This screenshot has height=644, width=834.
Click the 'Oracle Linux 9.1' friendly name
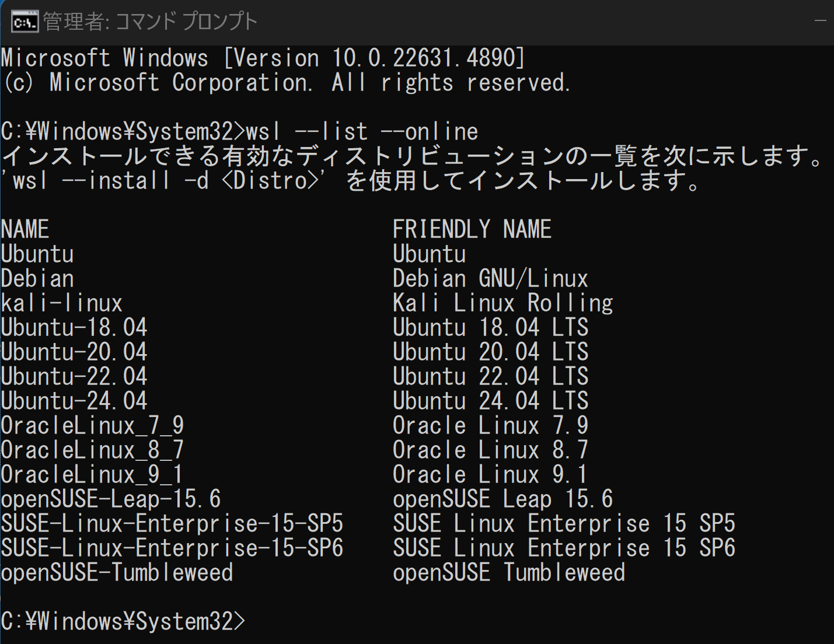coord(491,474)
